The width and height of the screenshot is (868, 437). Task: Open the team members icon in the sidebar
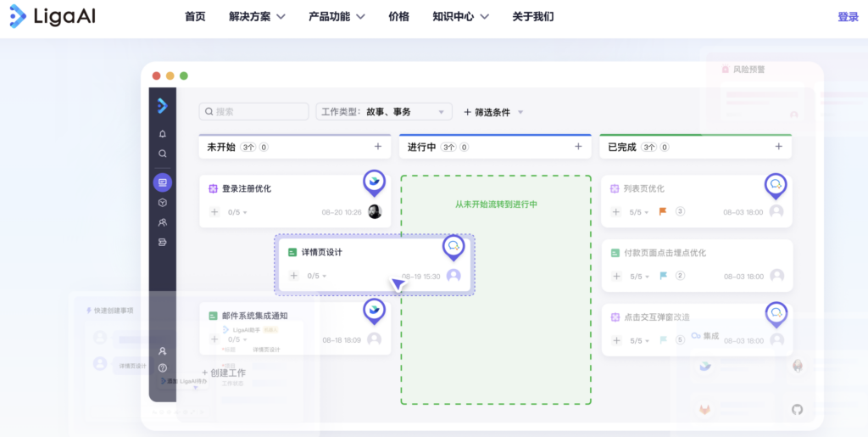point(162,222)
